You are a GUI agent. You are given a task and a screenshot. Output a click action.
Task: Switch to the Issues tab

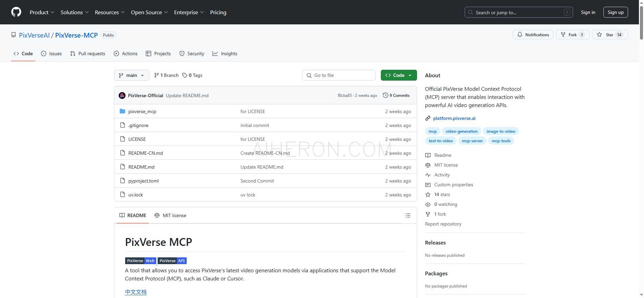click(x=51, y=54)
